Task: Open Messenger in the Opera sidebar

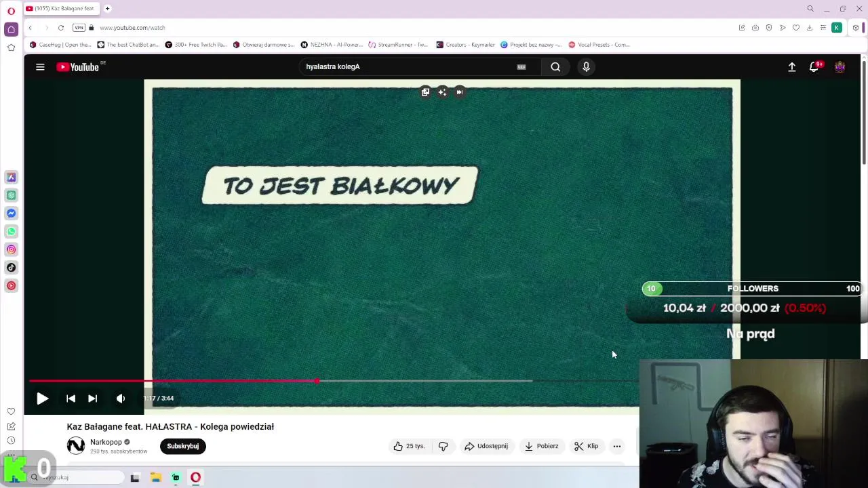Action: pos(11,213)
